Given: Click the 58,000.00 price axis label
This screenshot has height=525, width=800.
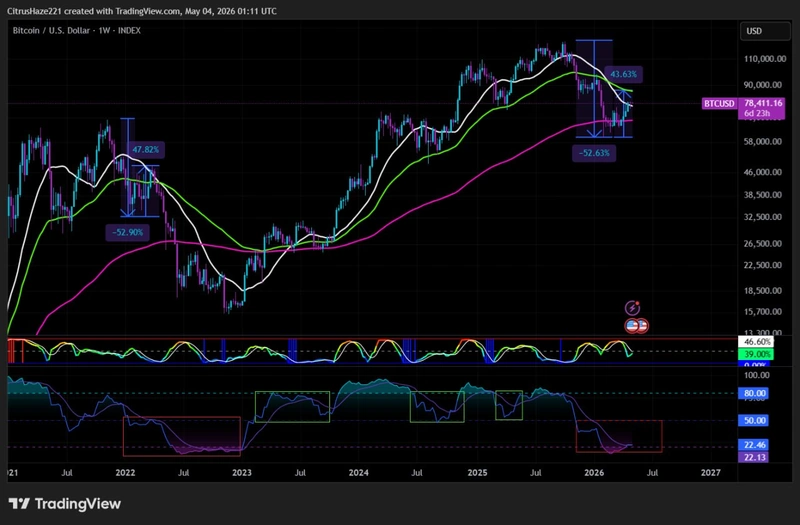Looking at the screenshot, I should click(x=763, y=141).
